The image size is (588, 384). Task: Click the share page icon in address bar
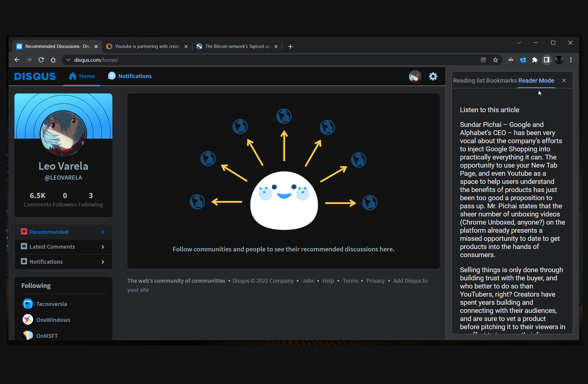(x=483, y=60)
